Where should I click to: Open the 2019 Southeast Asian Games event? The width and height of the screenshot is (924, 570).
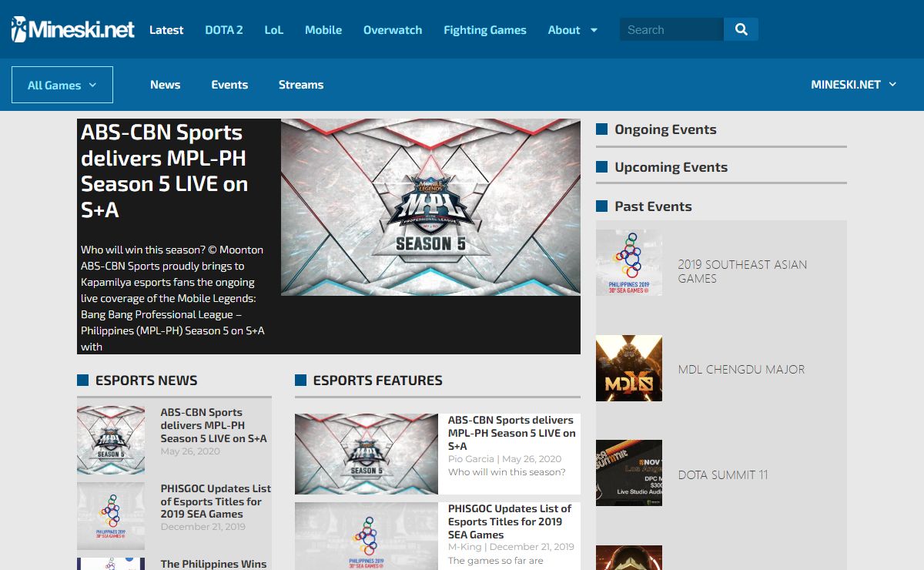click(x=742, y=271)
